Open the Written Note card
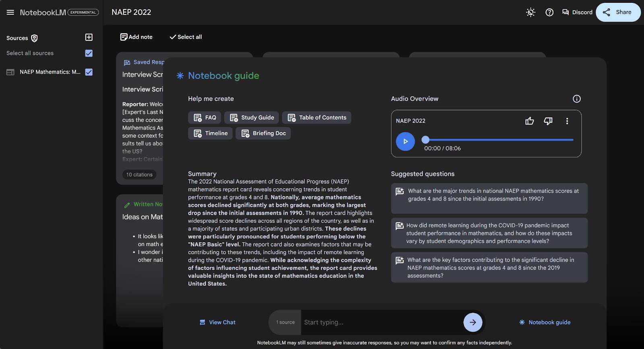Viewport: 644px width, 349px height. pyautogui.click(x=140, y=260)
